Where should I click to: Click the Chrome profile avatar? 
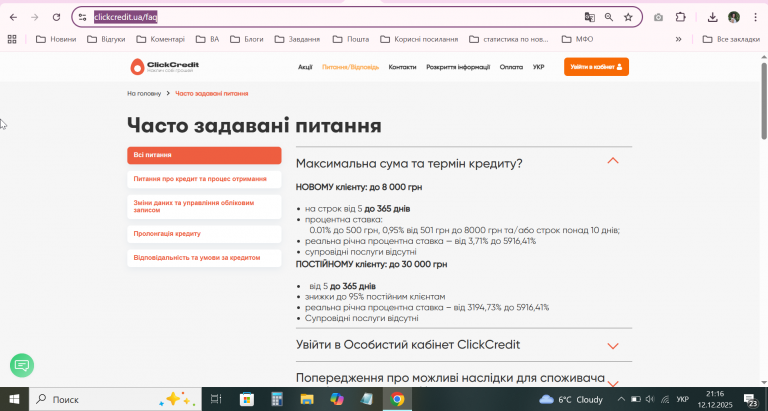pyautogui.click(x=734, y=17)
